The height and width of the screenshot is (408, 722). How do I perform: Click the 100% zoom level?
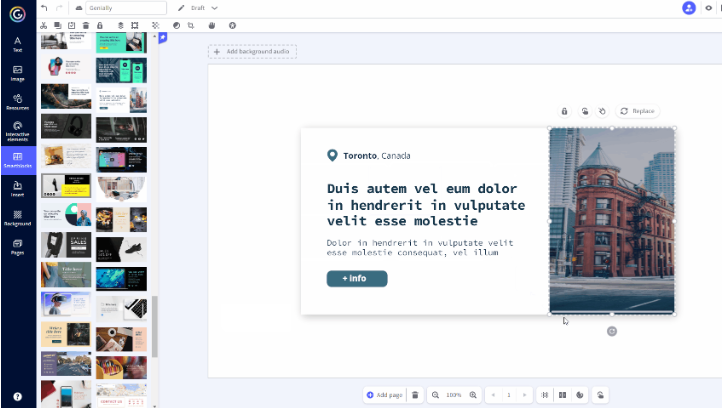[454, 395]
